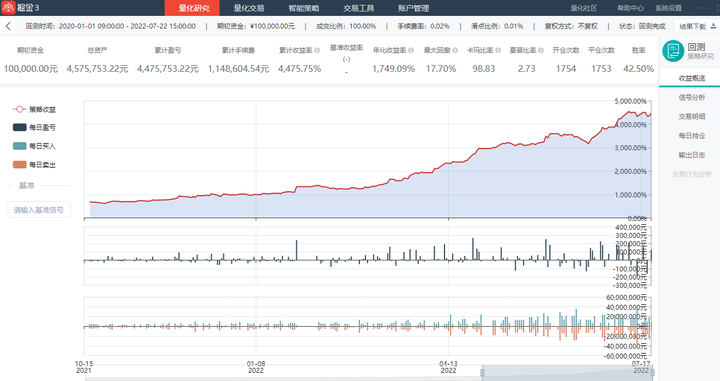
Task: Toggle the 每日卖出 series legend entry
Action: click(x=34, y=164)
